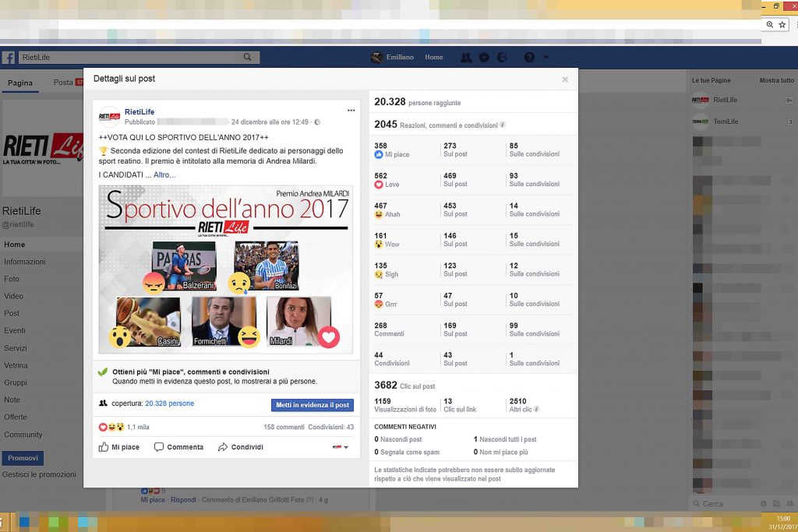Click the Condividi share arrow button
Image resolution: width=798 pixels, height=532 pixels.
click(240, 447)
